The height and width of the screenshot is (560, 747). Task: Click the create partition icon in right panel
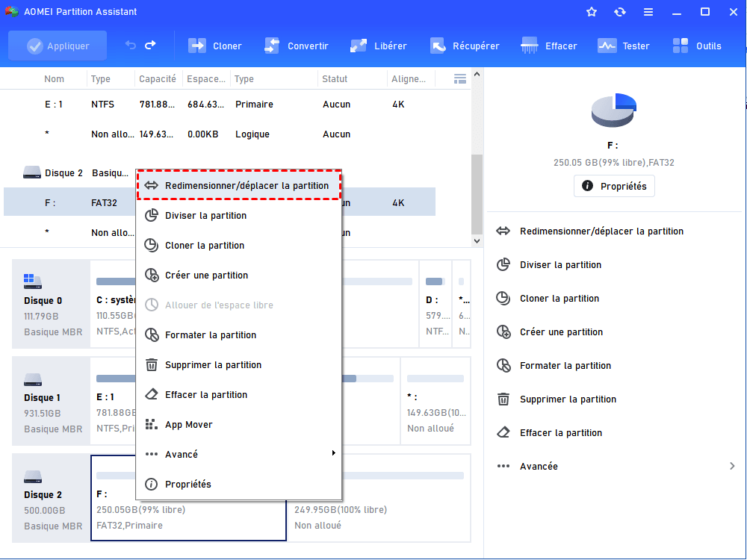(503, 332)
